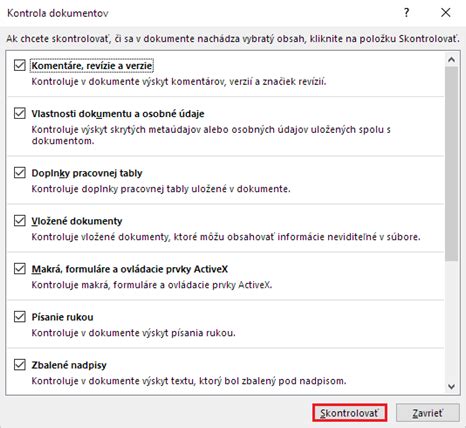The image size is (466, 428).
Task: Click the scrollbar track below the thumb
Action: click(x=451, y=320)
